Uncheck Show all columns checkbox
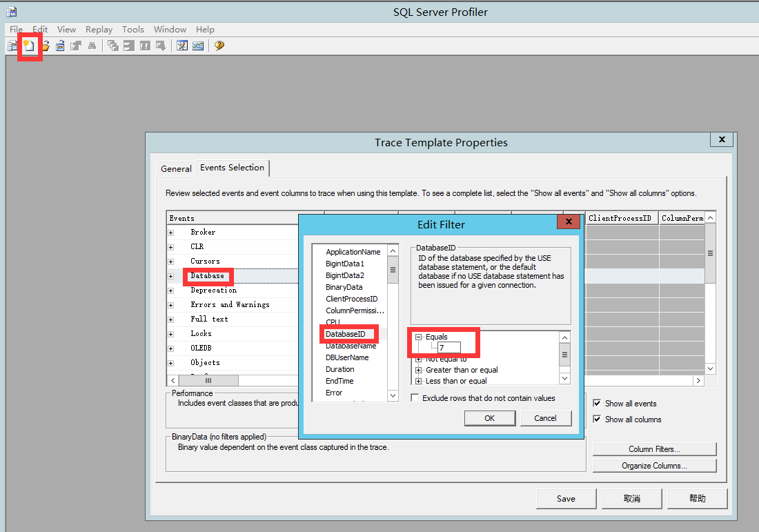Image resolution: width=759 pixels, height=532 pixels. [x=598, y=420]
